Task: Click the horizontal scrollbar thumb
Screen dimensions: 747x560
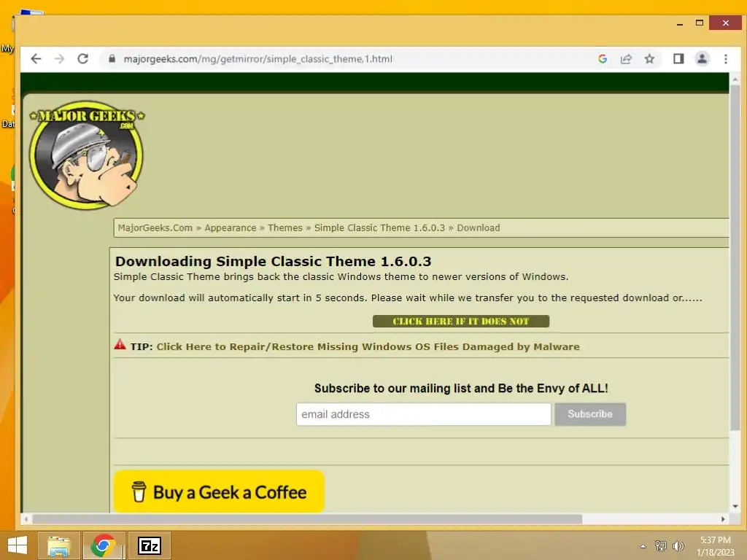Action: (307, 519)
